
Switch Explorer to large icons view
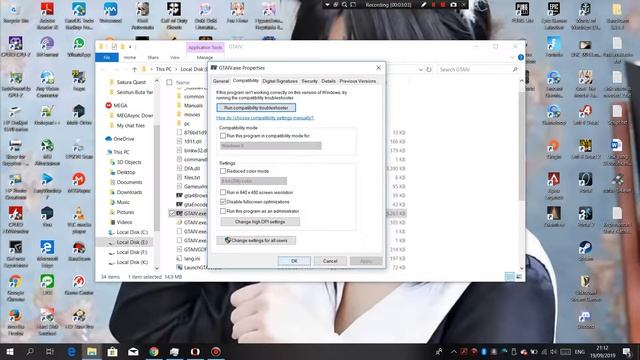pos(519,276)
